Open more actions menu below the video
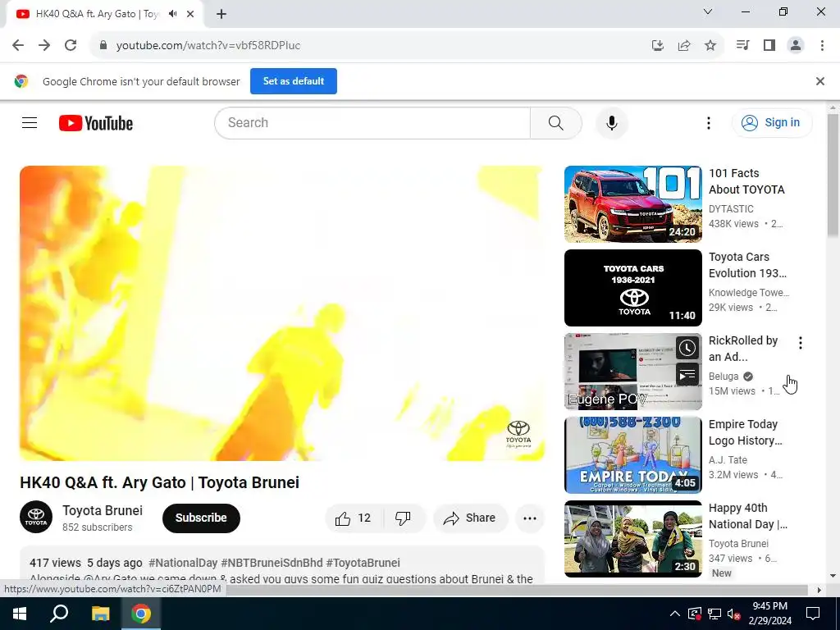The image size is (840, 630). click(x=529, y=518)
